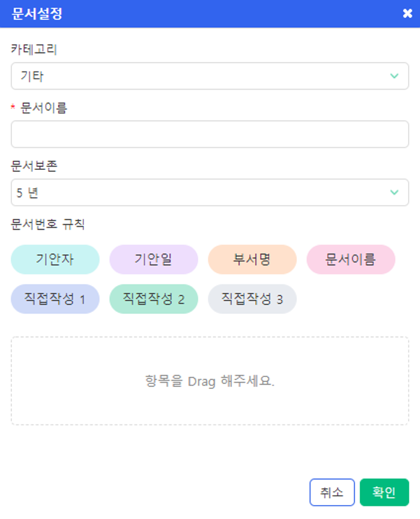The width and height of the screenshot is (420, 519).
Task: Click the chevron arrow in 카테고리 field
Action: coord(394,76)
